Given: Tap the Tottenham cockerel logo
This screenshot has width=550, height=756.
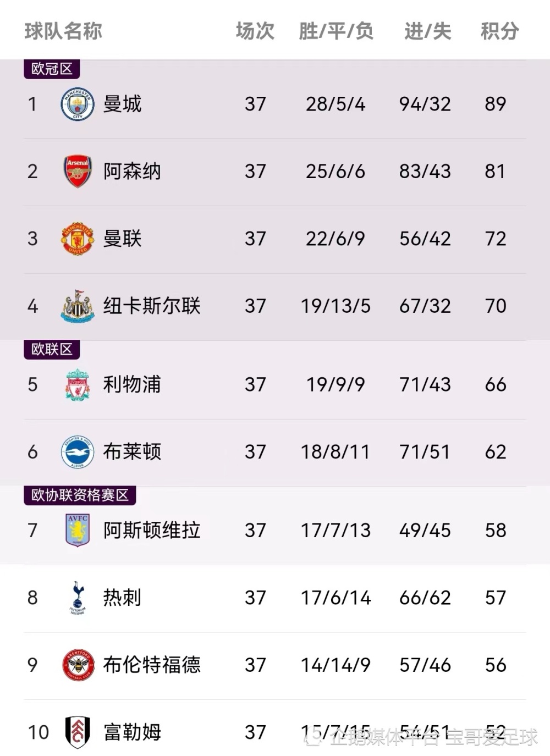Looking at the screenshot, I should 78,598.
